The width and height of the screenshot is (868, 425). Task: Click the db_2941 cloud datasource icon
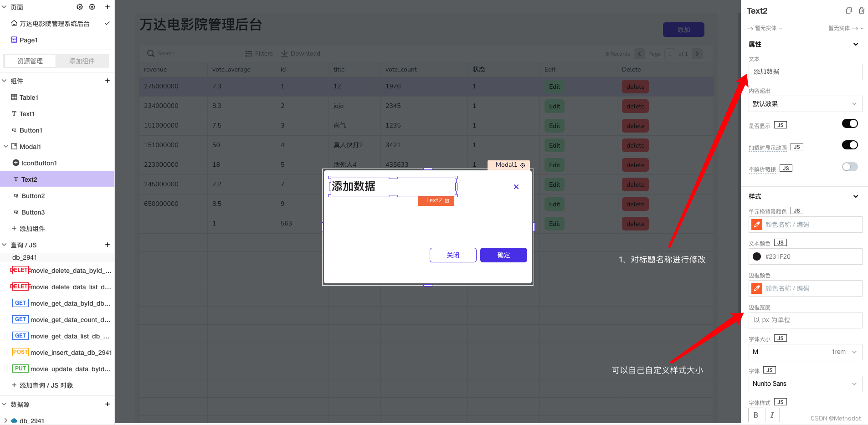tap(14, 420)
